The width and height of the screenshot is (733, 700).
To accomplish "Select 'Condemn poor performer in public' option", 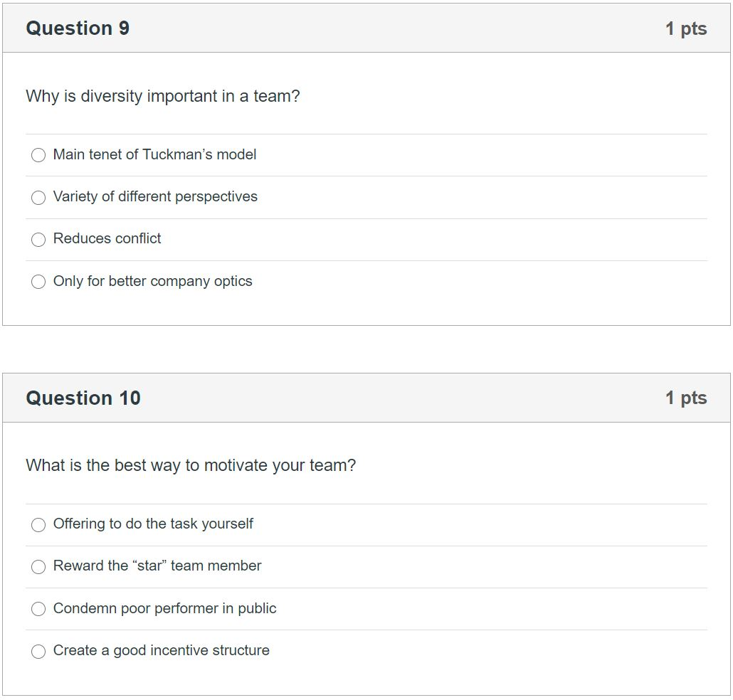I will pyautogui.click(x=38, y=609).
